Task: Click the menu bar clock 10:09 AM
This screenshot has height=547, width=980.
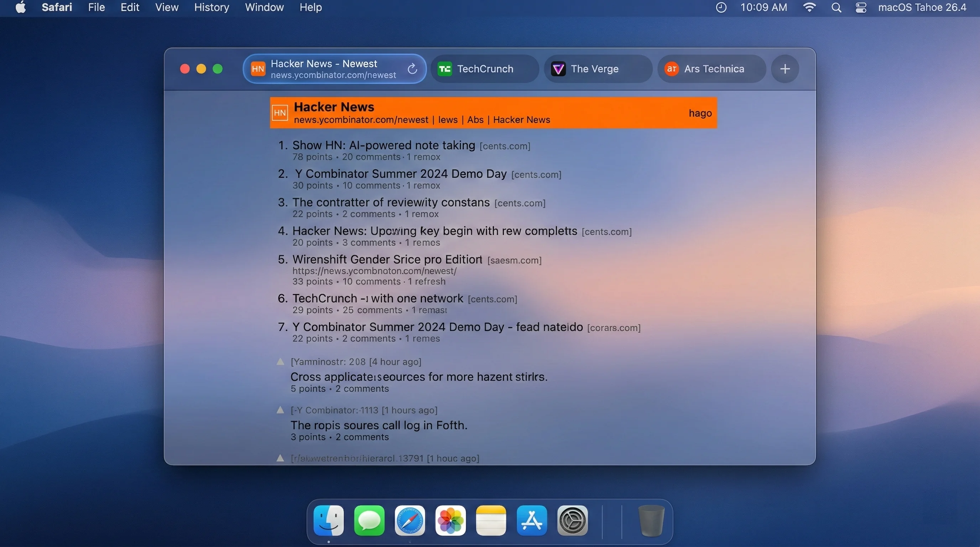Action: pos(763,7)
